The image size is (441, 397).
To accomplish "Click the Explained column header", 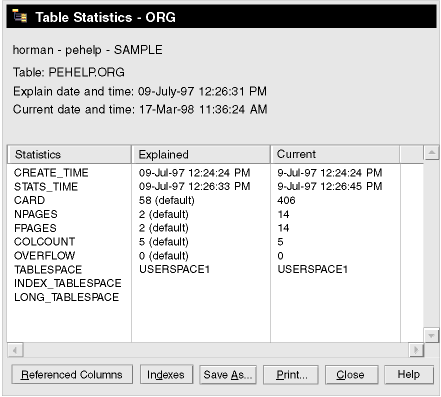I will [x=201, y=154].
